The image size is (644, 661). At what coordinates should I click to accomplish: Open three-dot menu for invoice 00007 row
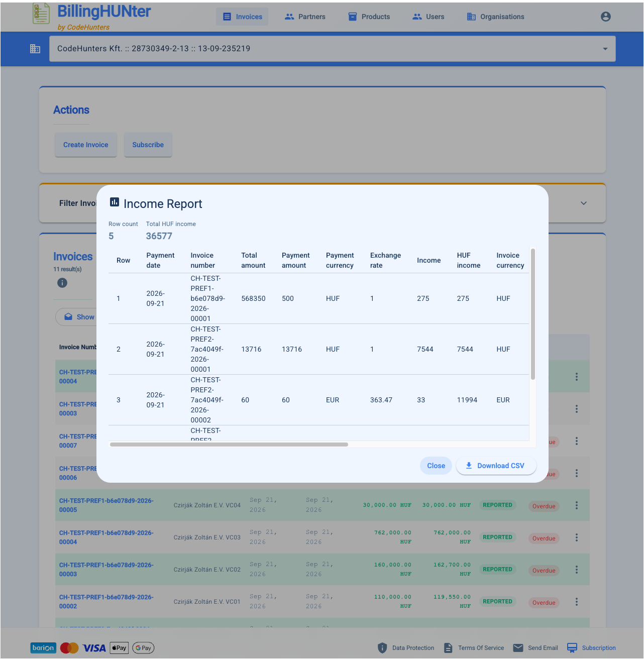pyautogui.click(x=577, y=441)
